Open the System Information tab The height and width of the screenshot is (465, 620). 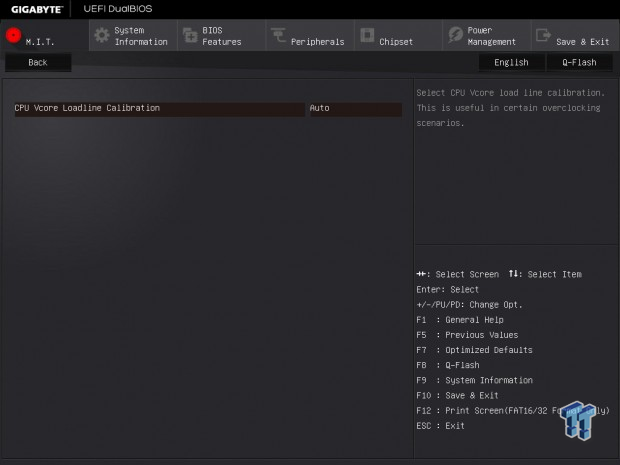(133, 36)
